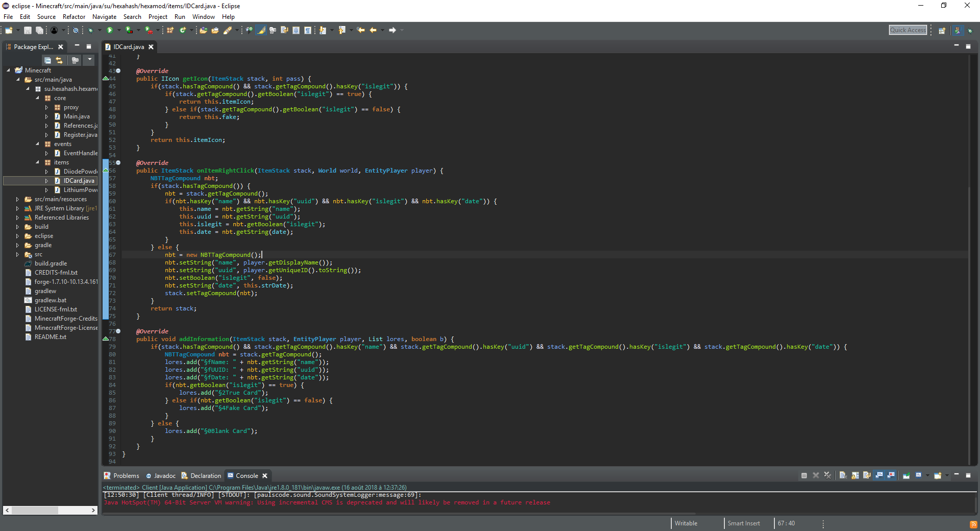Open the Refactor menu
The height and width of the screenshot is (531, 980).
click(73, 17)
